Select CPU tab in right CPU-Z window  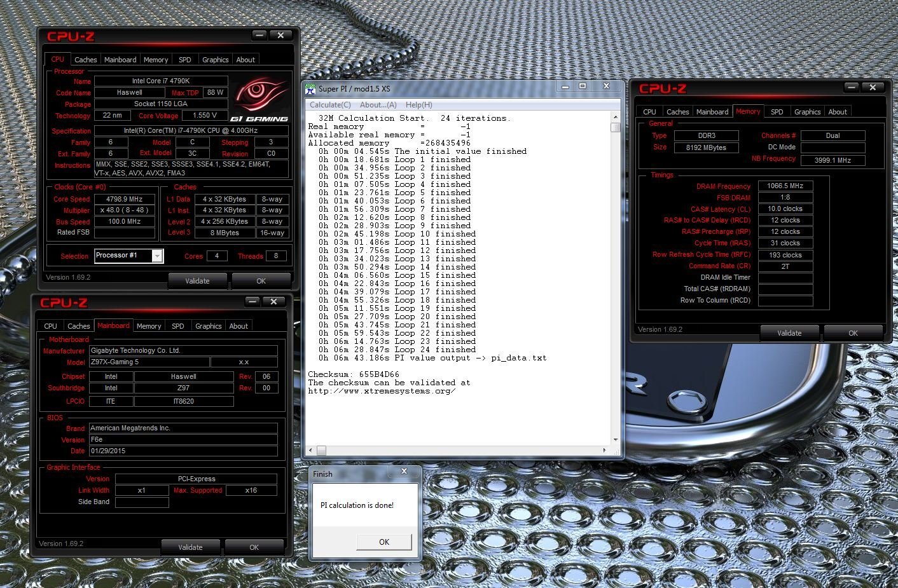[x=650, y=112]
